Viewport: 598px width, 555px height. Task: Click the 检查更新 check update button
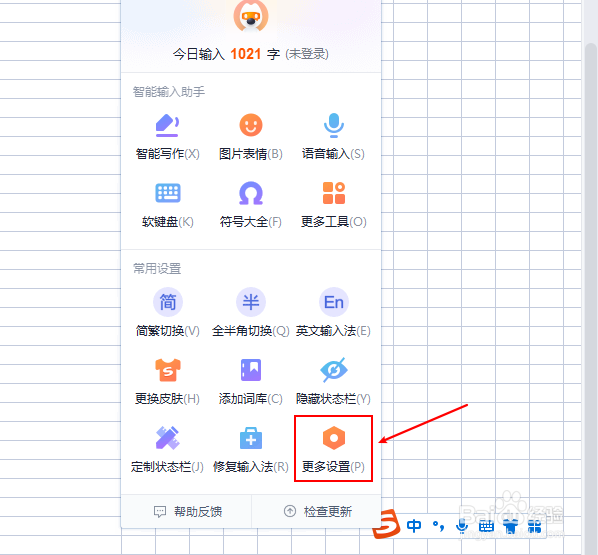(318, 512)
